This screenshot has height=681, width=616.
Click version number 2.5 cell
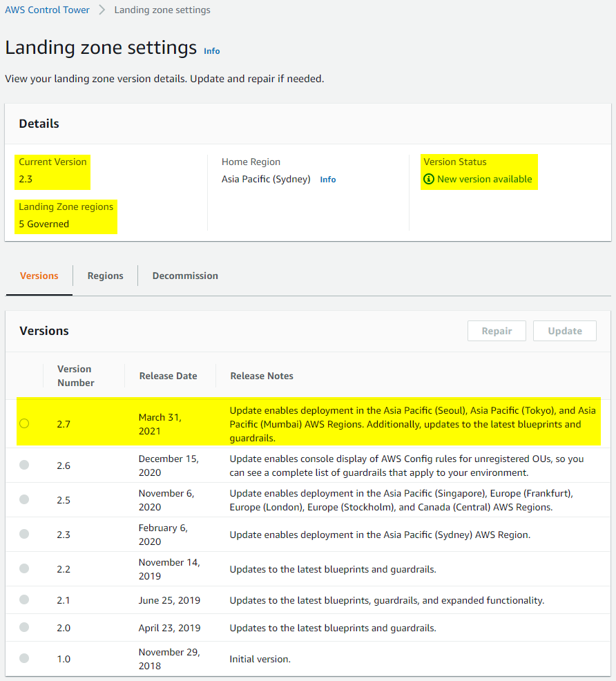[x=64, y=500]
